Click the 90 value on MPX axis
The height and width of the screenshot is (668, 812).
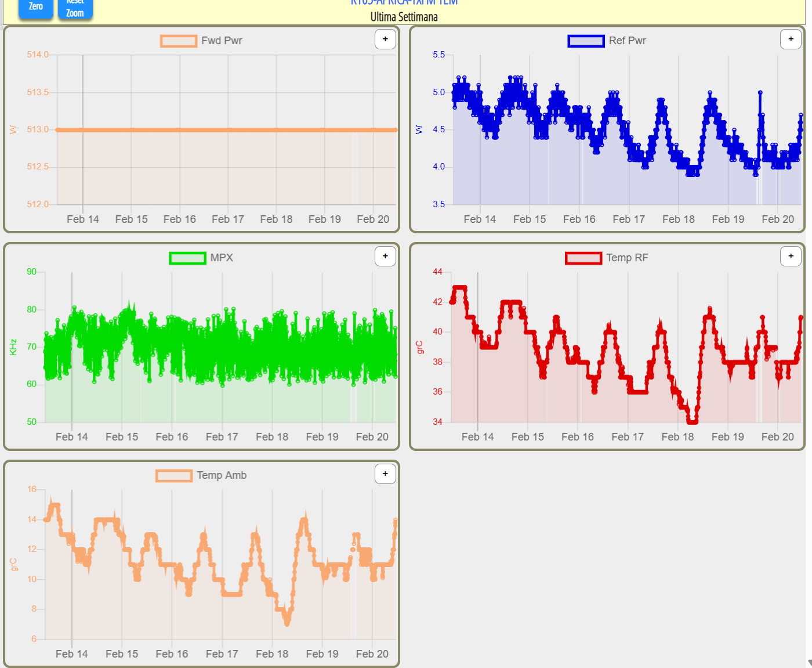click(x=31, y=272)
